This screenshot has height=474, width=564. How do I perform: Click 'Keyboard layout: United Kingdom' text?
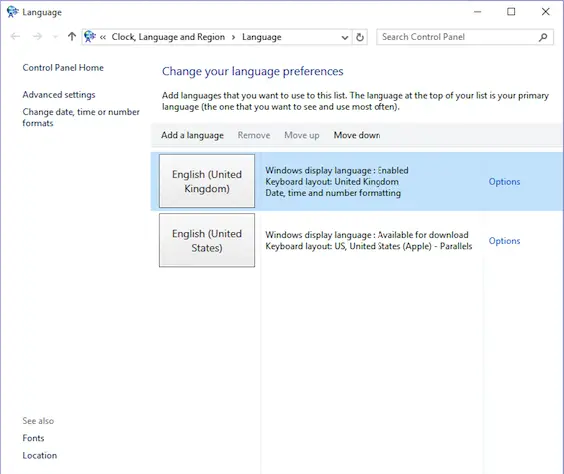click(332, 182)
